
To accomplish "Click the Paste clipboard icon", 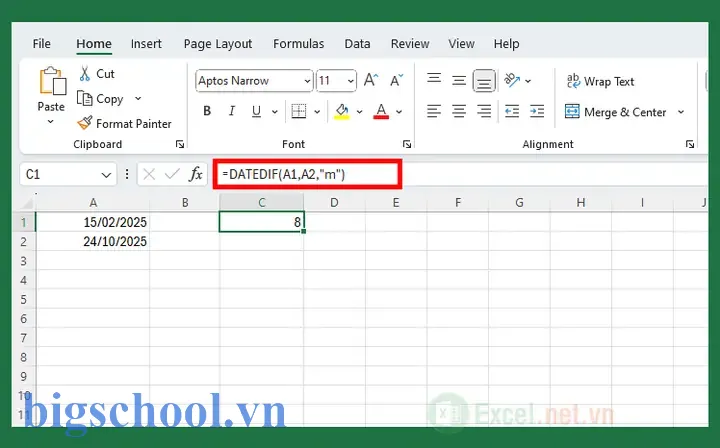I will pyautogui.click(x=52, y=82).
